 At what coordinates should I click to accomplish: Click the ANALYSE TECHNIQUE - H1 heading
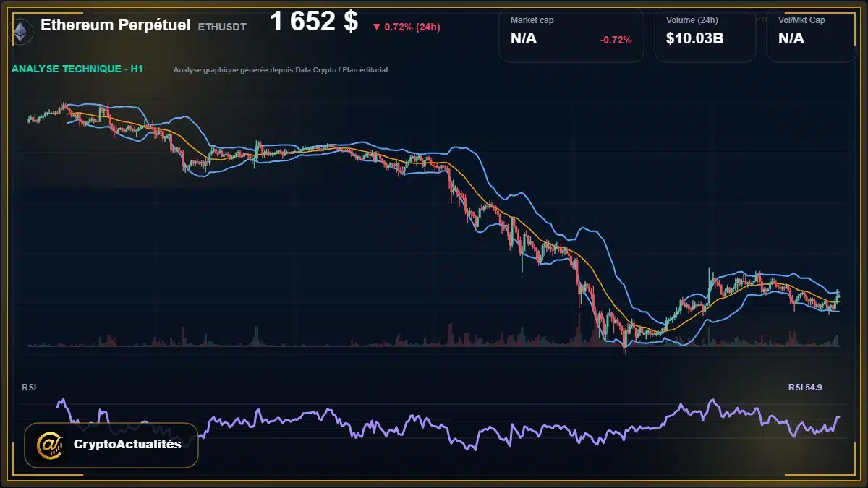(76, 69)
